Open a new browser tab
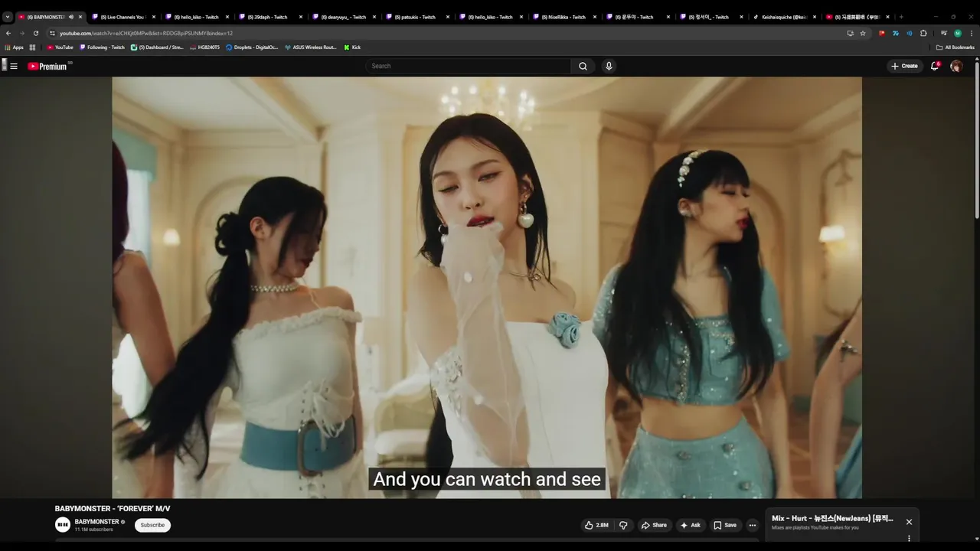This screenshot has height=551, width=980. (901, 17)
